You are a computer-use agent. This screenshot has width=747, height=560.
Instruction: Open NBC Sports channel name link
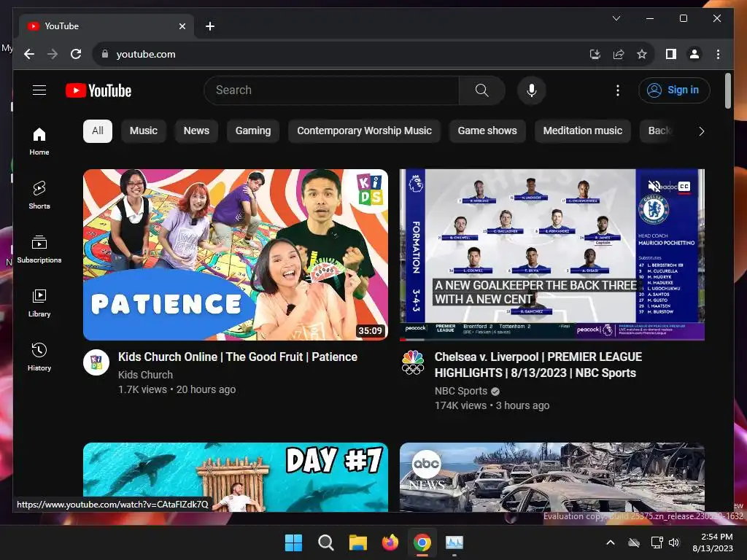pyautogui.click(x=461, y=391)
